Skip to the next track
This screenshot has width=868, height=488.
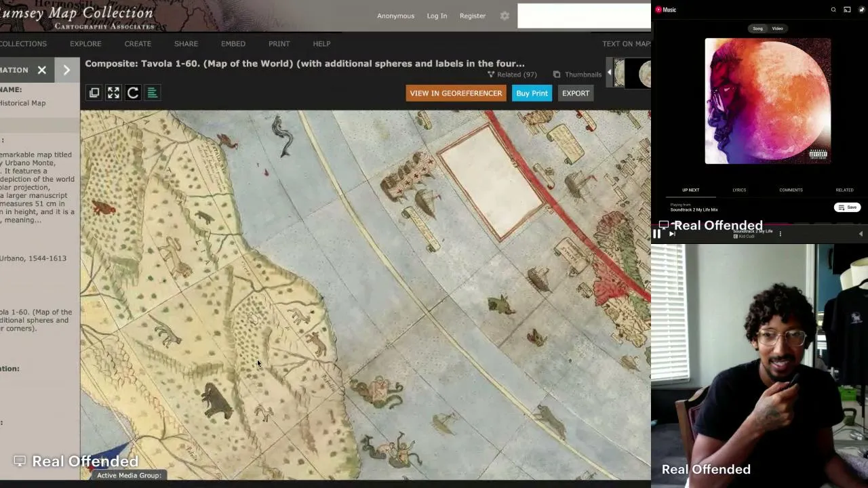pyautogui.click(x=672, y=234)
